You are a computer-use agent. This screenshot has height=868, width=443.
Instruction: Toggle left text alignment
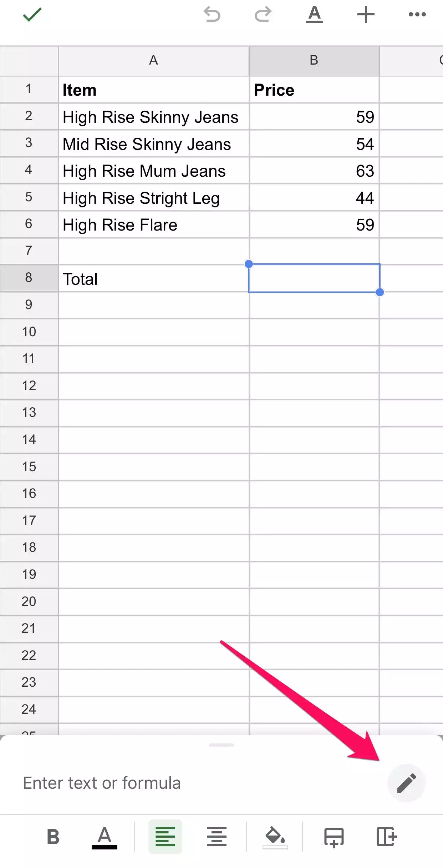click(x=166, y=837)
